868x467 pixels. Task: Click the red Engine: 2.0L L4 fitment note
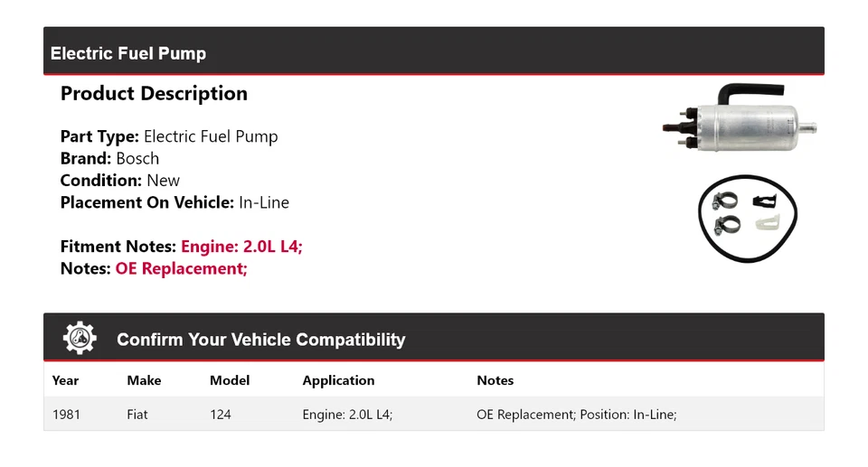tap(241, 247)
